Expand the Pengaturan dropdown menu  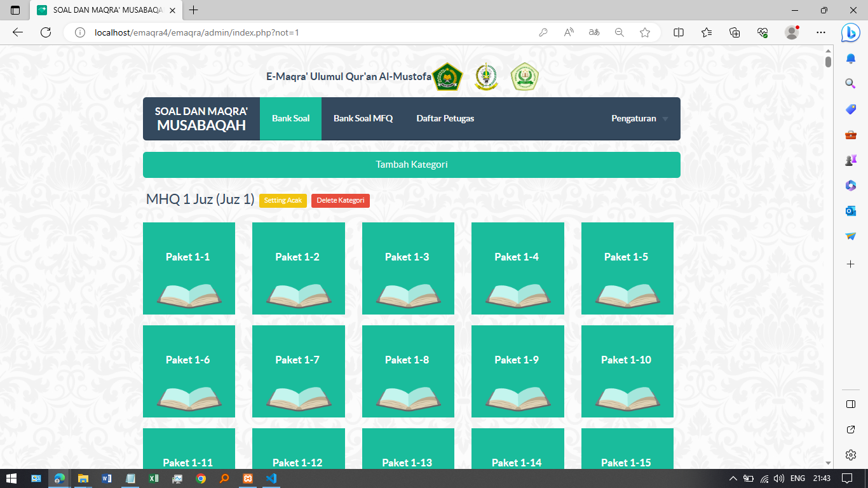[x=639, y=119]
